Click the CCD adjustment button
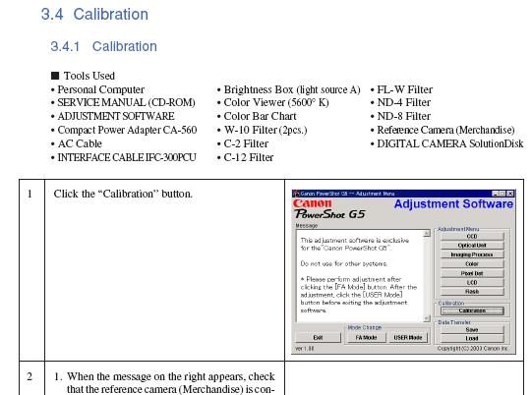The image size is (532, 395). point(472,236)
